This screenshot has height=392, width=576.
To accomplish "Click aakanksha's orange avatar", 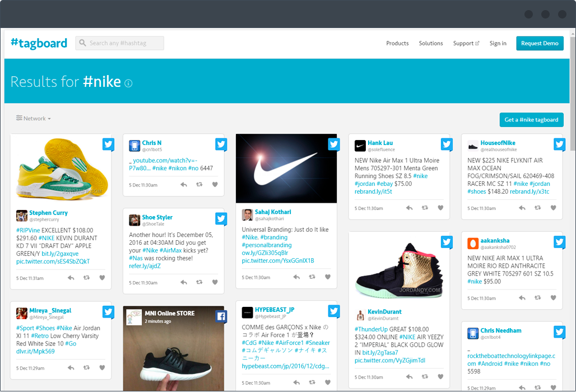I will point(473,244).
